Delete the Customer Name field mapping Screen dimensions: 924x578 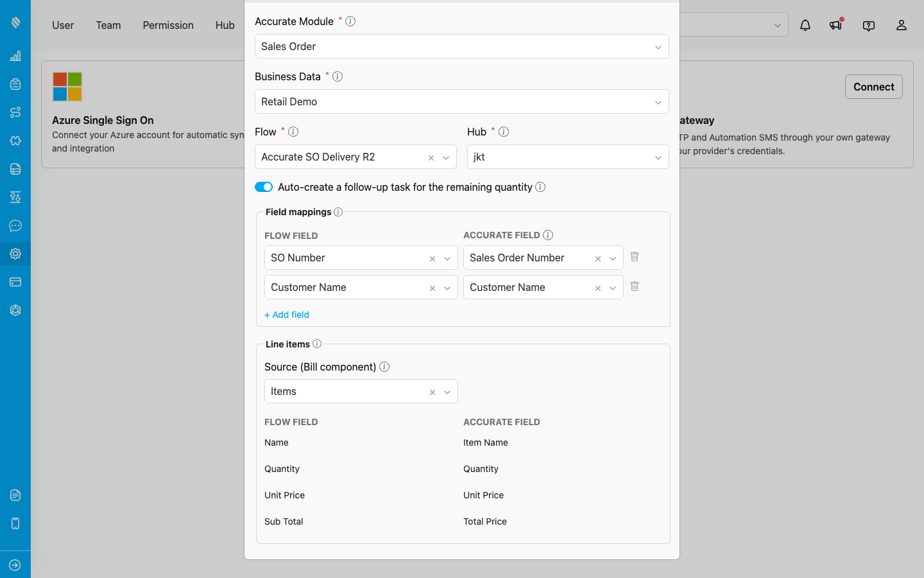point(635,286)
